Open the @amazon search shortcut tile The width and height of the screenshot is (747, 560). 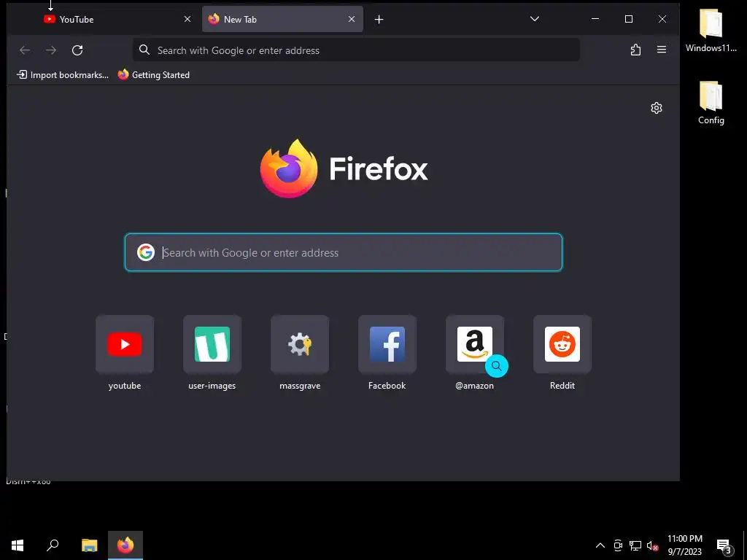[x=474, y=344]
